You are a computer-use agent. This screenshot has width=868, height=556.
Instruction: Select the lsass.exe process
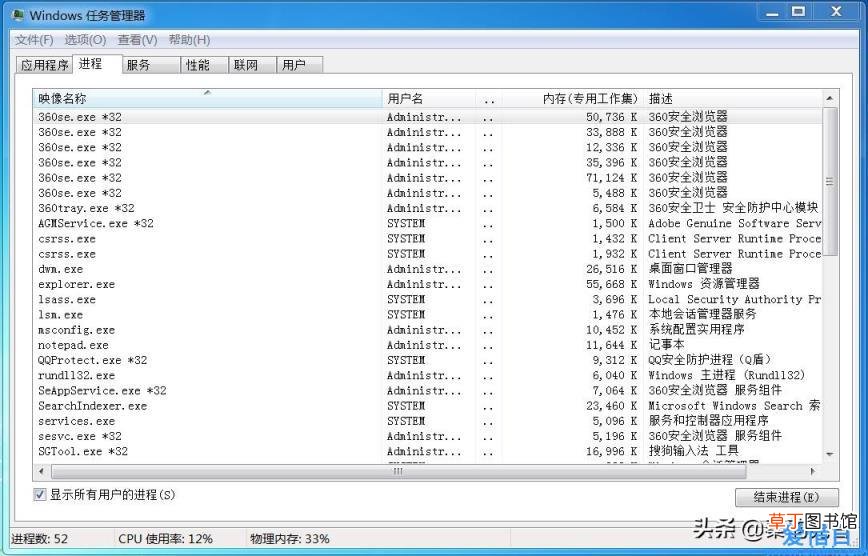click(427, 300)
